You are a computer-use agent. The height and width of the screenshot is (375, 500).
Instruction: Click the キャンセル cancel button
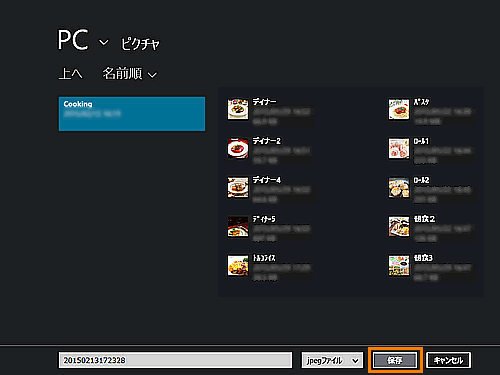[448, 360]
